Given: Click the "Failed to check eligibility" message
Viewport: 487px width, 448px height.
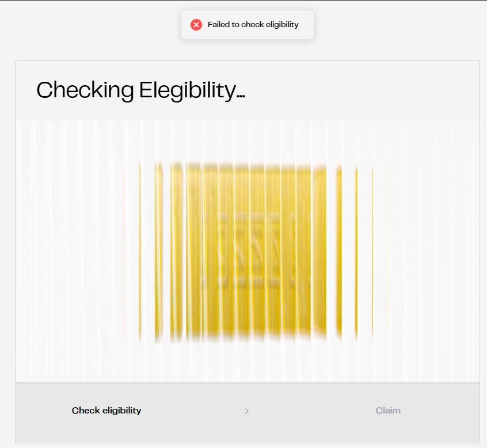Looking at the screenshot, I should click(253, 25).
